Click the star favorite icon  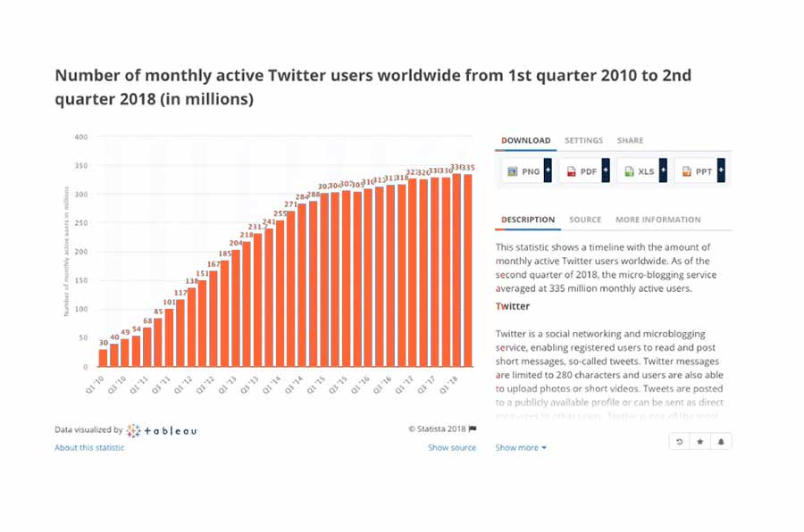coord(699,441)
